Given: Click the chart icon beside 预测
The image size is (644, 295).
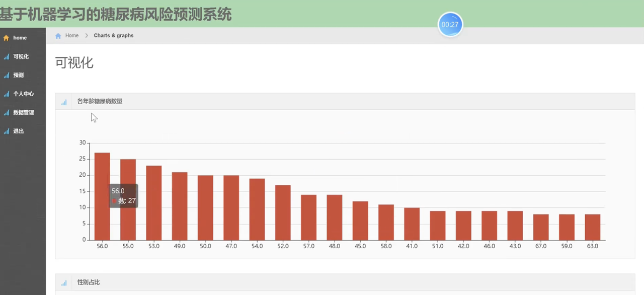Looking at the screenshot, I should click(7, 76).
